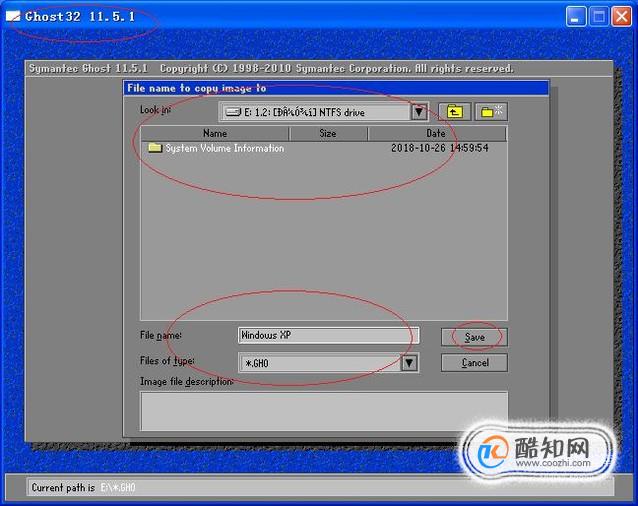Screen dimensions: 638x506
Task: Click the System Volume Information folder icon
Action: coord(155,147)
